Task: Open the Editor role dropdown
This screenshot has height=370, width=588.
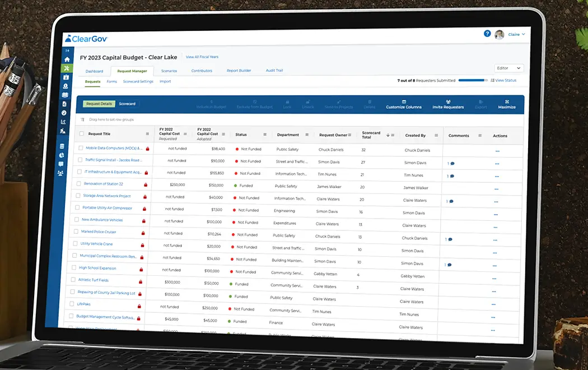Action: [509, 68]
